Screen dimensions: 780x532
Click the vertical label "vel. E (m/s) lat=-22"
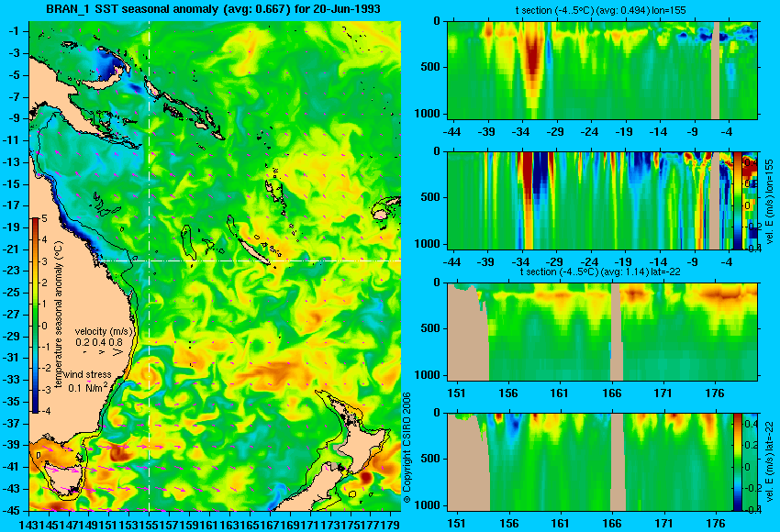(x=770, y=464)
